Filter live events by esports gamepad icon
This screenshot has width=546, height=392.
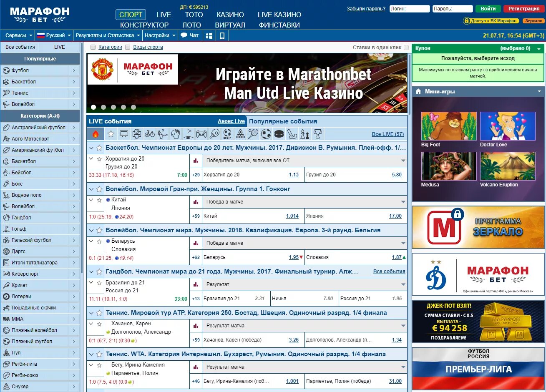click(201, 134)
